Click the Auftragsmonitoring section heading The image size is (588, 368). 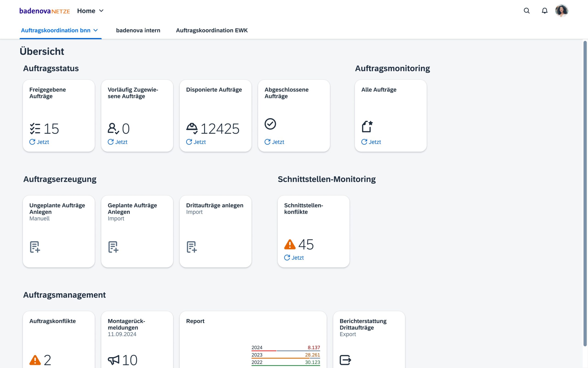392,68
